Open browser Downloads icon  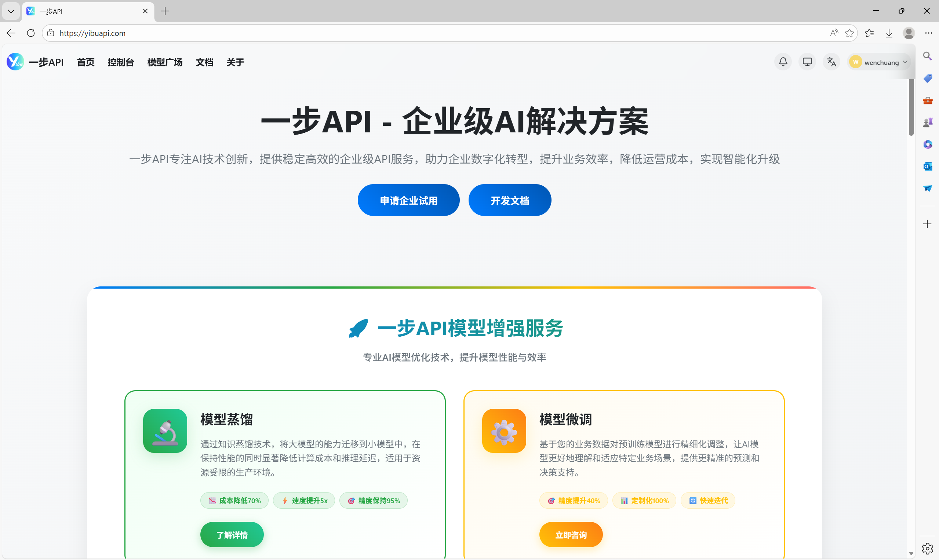tap(889, 33)
